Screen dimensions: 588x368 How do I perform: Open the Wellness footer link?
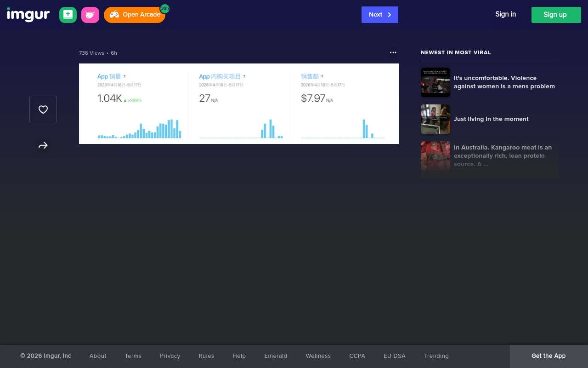(x=318, y=356)
